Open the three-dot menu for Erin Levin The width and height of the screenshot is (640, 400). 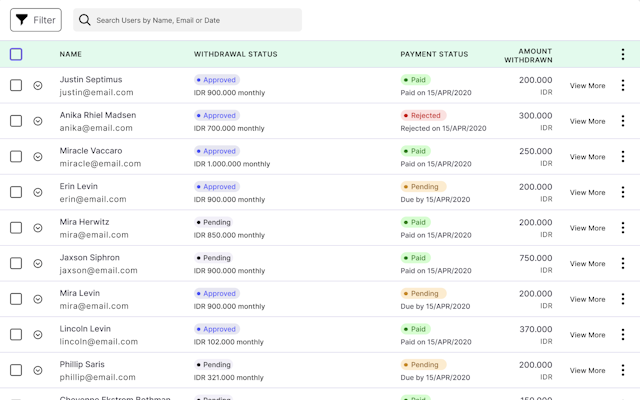622,193
